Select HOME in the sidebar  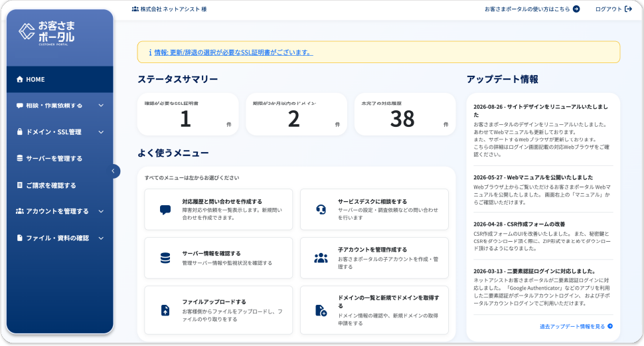[60, 79]
